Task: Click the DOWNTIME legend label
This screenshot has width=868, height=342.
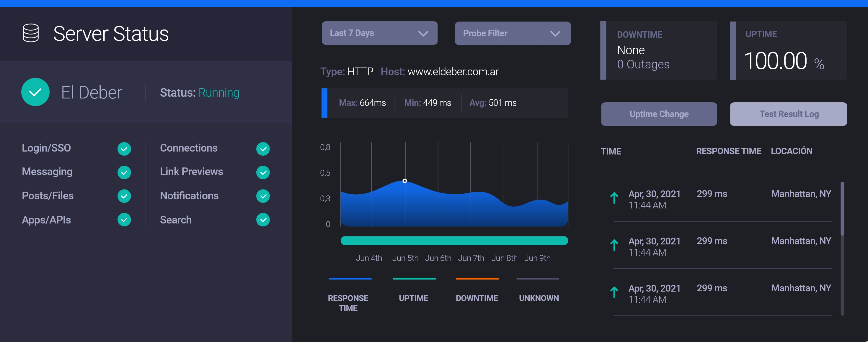Action: 477,298
